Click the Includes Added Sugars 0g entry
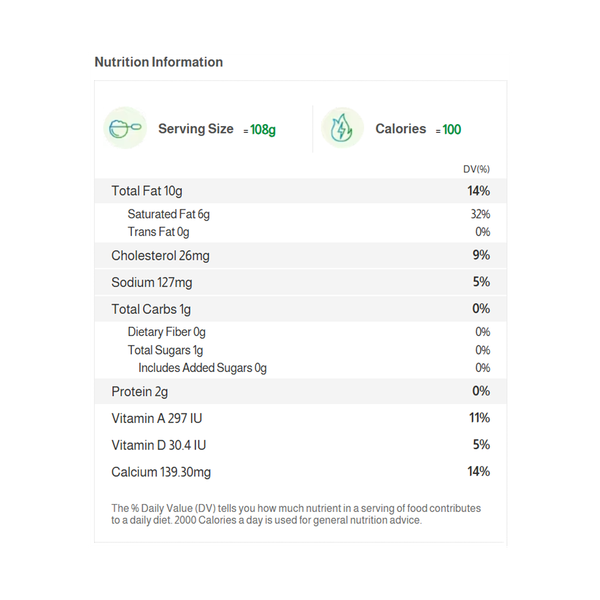The image size is (600, 600). [x=203, y=368]
